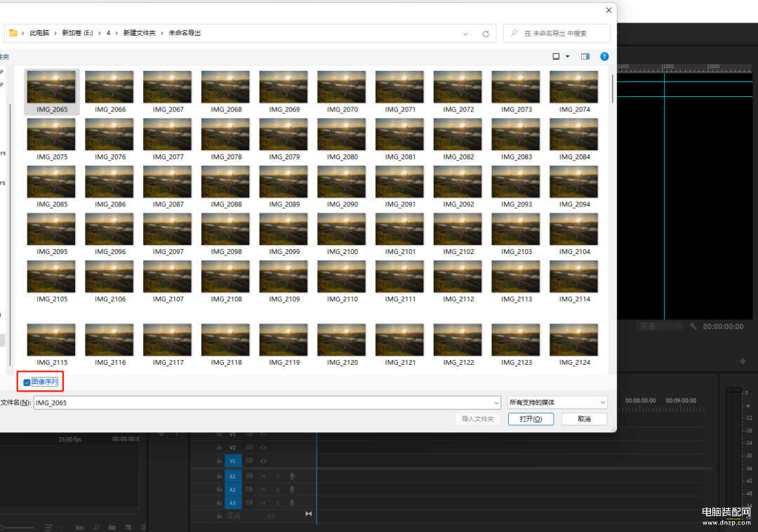Lock the A3 track with padlock icon

pos(219,503)
